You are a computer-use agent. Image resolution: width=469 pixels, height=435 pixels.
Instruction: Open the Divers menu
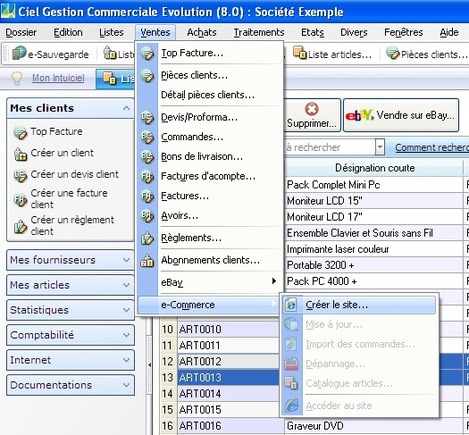[354, 33]
